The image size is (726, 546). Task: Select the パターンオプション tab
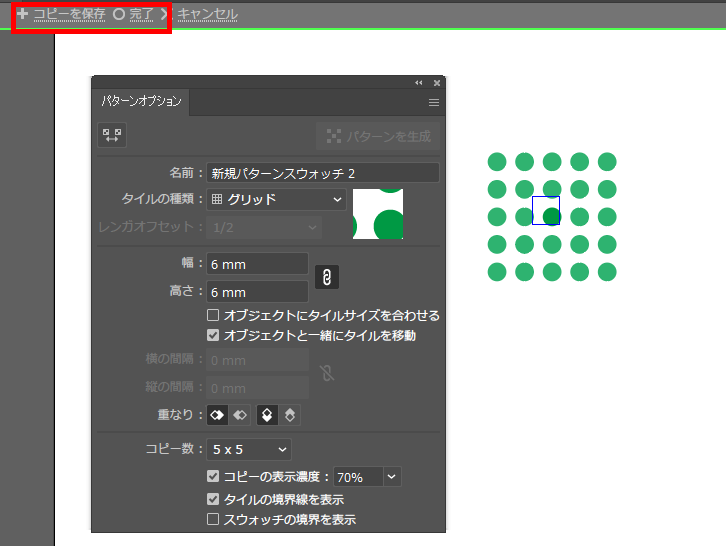pos(141,101)
